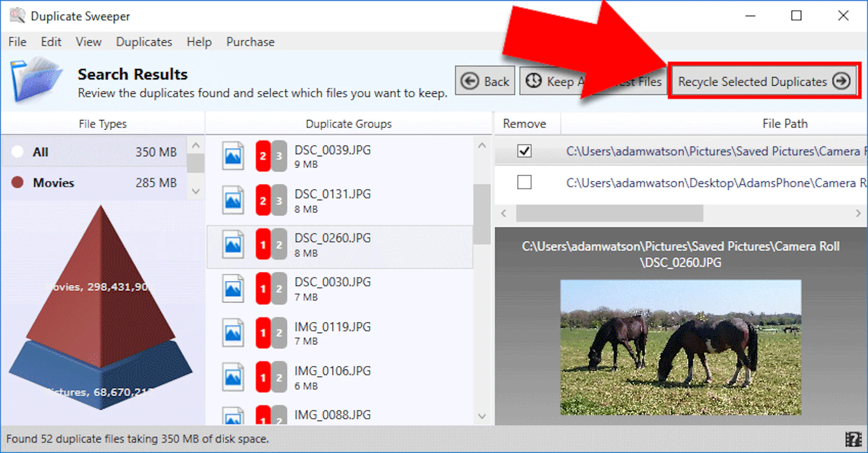The image size is (868, 453).
Task: Click the blue Pictures pyramid section
Action: 101,374
